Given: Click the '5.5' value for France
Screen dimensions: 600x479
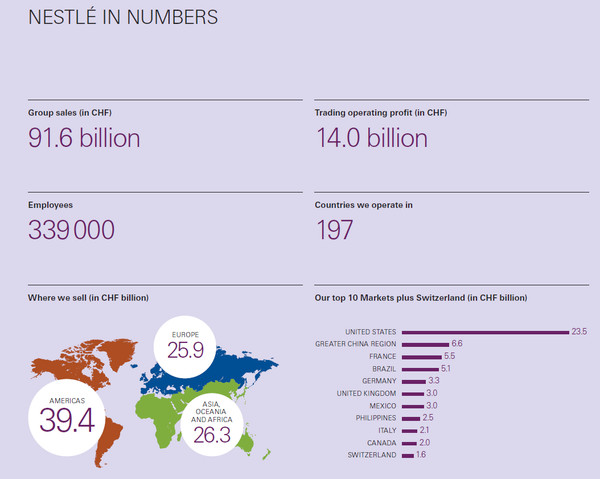Looking at the screenshot, I should [450, 356].
